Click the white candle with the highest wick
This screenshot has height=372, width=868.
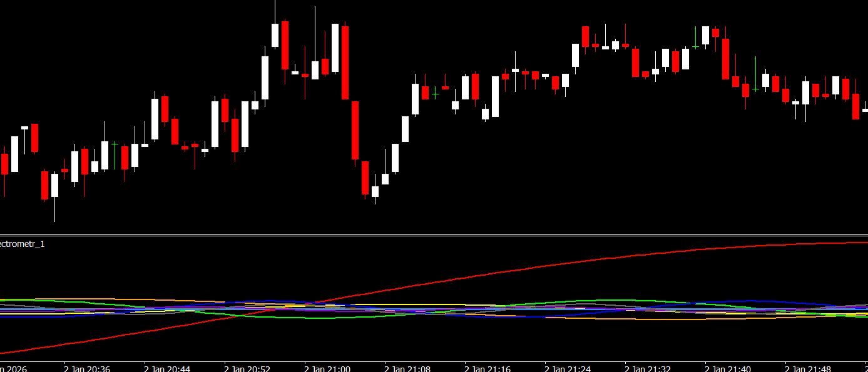point(275,36)
